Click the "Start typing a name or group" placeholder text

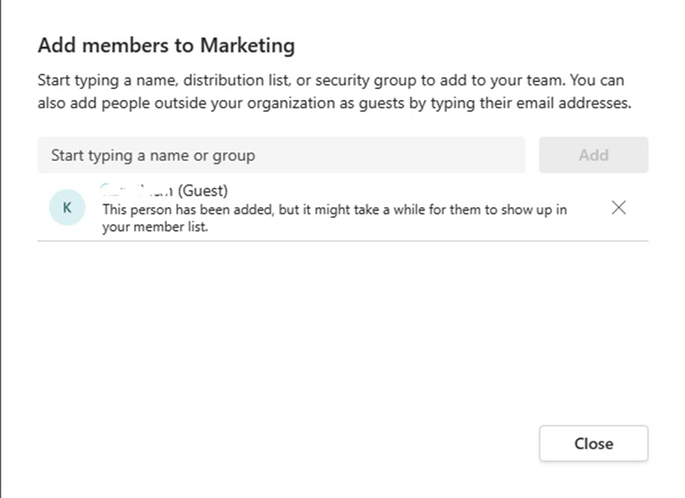coord(153,155)
